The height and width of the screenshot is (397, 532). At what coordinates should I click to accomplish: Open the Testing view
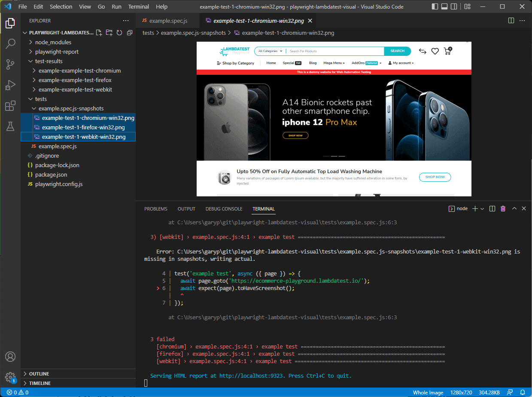pos(10,126)
